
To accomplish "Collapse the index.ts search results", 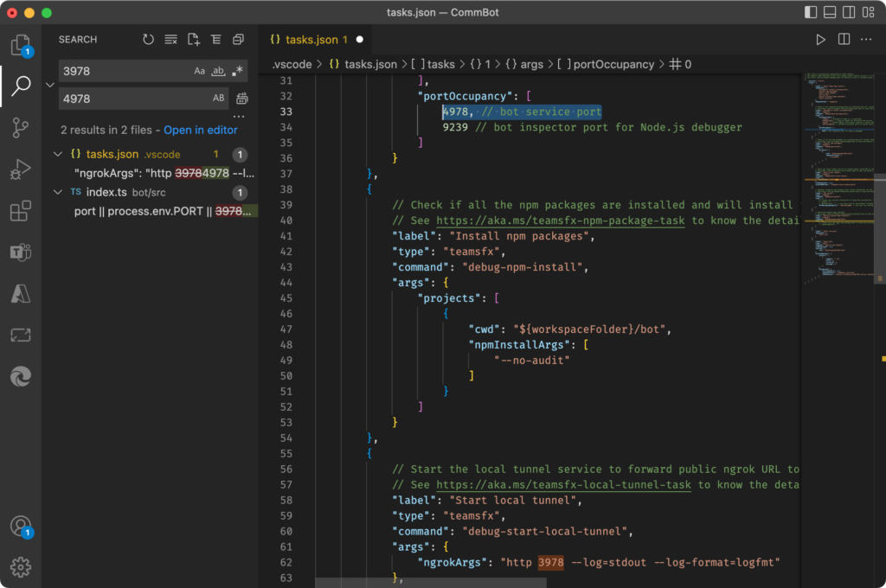I will [x=59, y=191].
